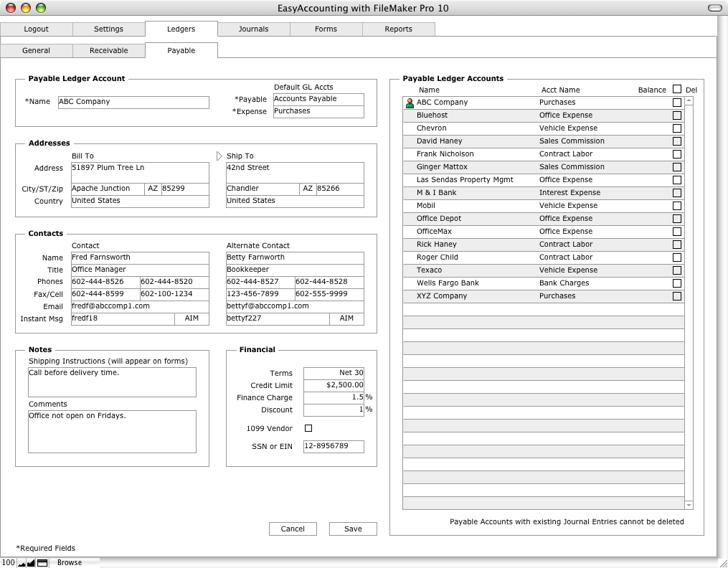The width and height of the screenshot is (728, 568).
Task: Open the Alternate Contact AIM type field
Action: [x=346, y=319]
